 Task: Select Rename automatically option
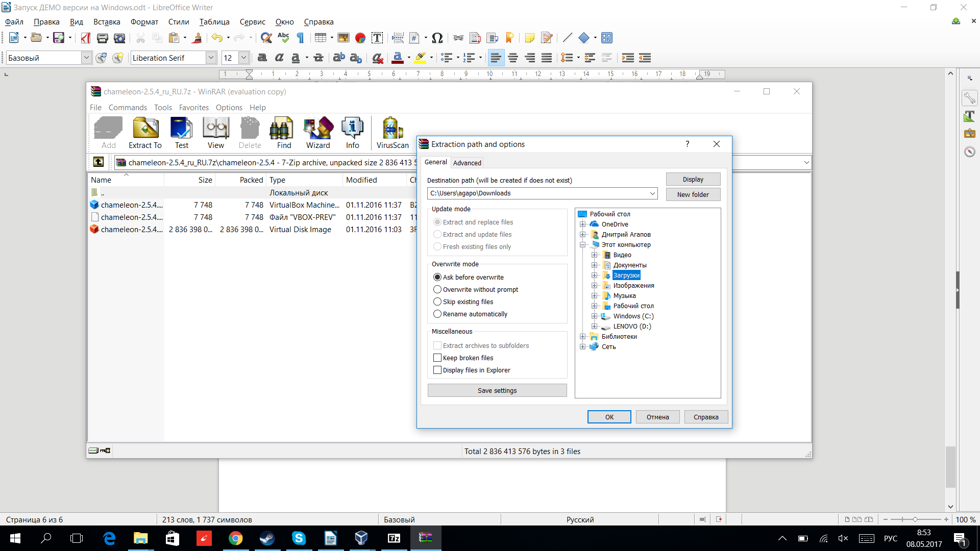pos(471,314)
